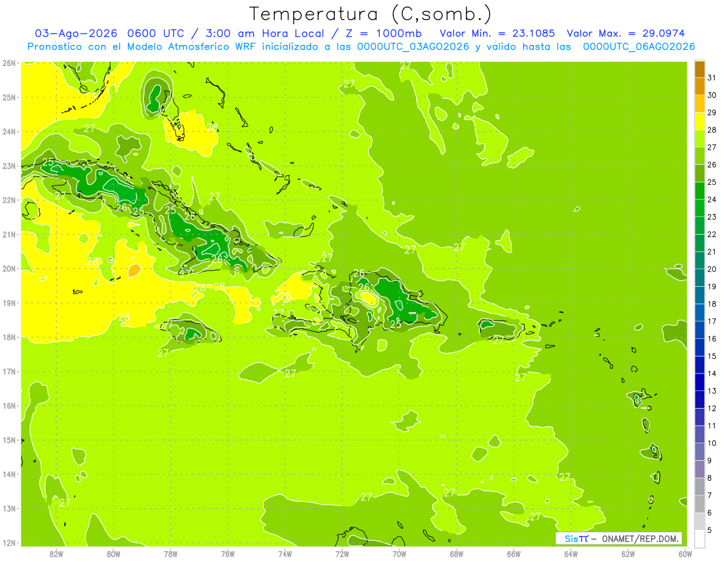Click the '66W' longitude axis label
The height and width of the screenshot is (562, 728).
click(x=514, y=554)
